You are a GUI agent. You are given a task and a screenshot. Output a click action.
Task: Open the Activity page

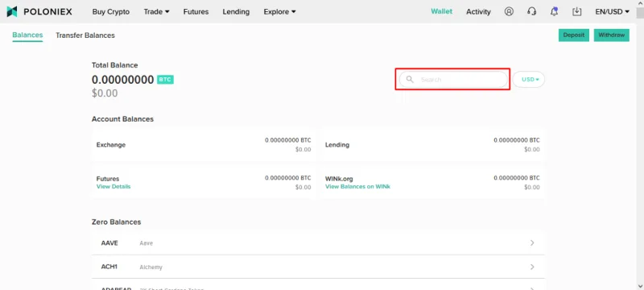[478, 12]
